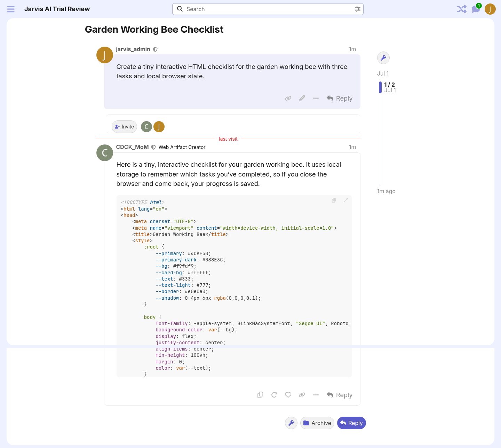
Task: Click the Invite button
Action: pos(124,127)
